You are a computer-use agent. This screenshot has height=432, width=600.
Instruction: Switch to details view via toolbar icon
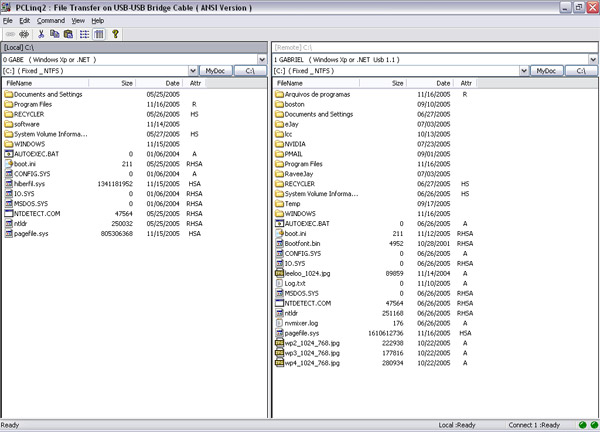pyautogui.click(x=98, y=33)
